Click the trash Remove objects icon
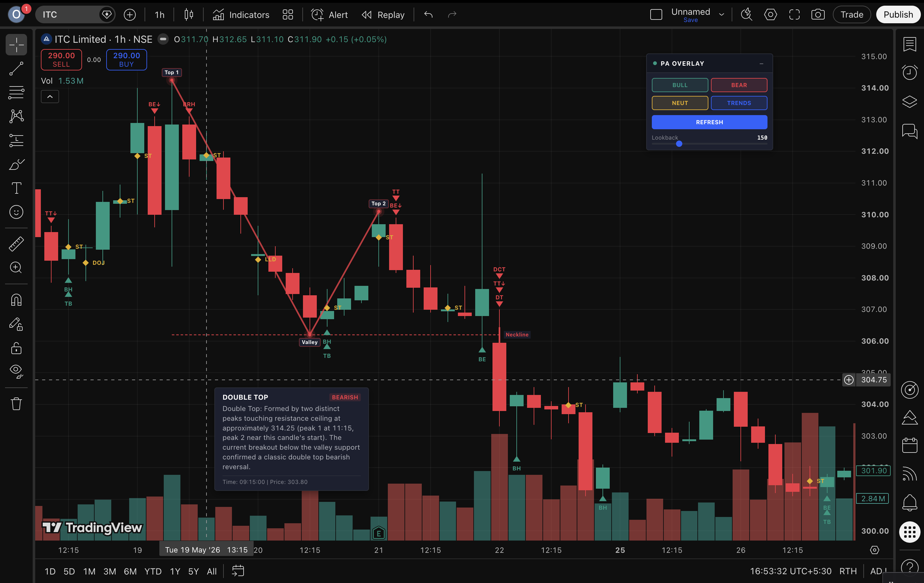 point(16,404)
